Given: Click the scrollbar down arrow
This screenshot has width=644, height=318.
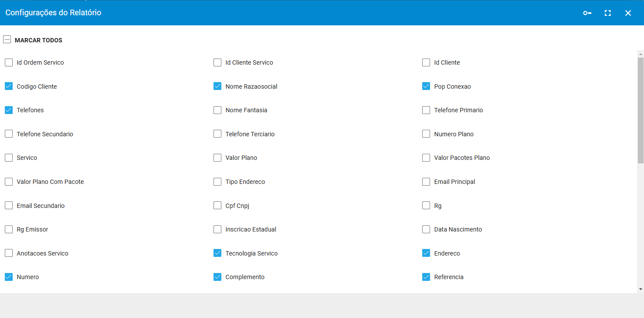Looking at the screenshot, I should point(641,289).
